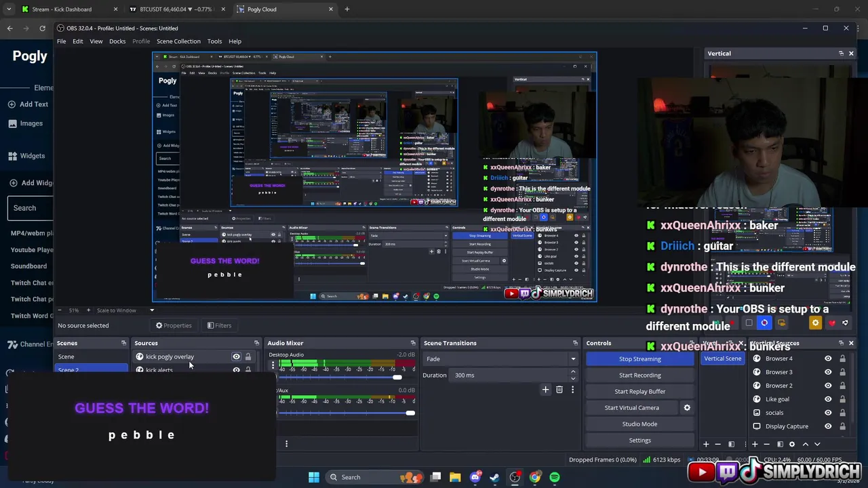Zoom out the preview with minus icon
The width and height of the screenshot is (868, 488).
click(x=60, y=310)
